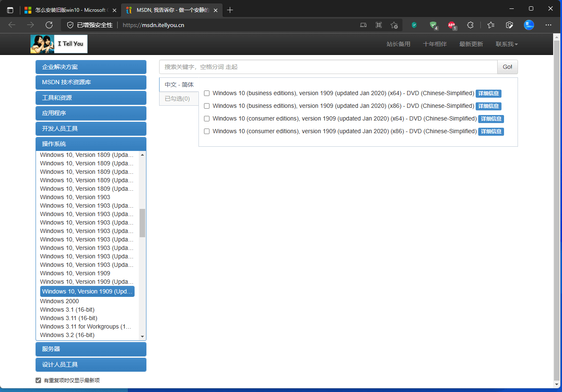The width and height of the screenshot is (562, 392).
Task: Open AdGuard extension with badge 4
Action: click(x=433, y=25)
